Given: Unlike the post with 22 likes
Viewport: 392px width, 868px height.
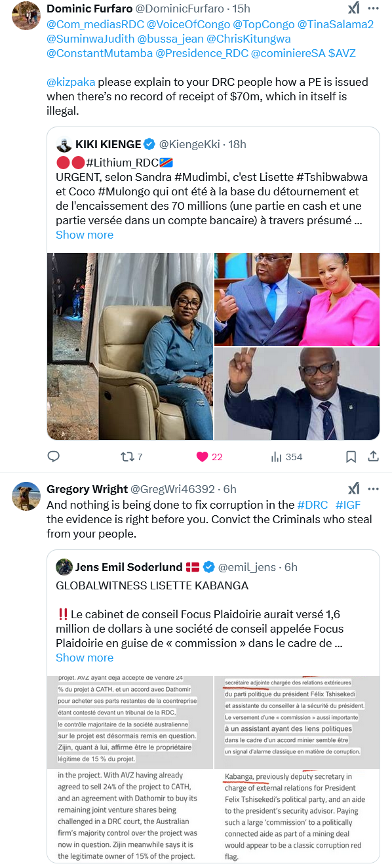Looking at the screenshot, I should (x=210, y=456).
